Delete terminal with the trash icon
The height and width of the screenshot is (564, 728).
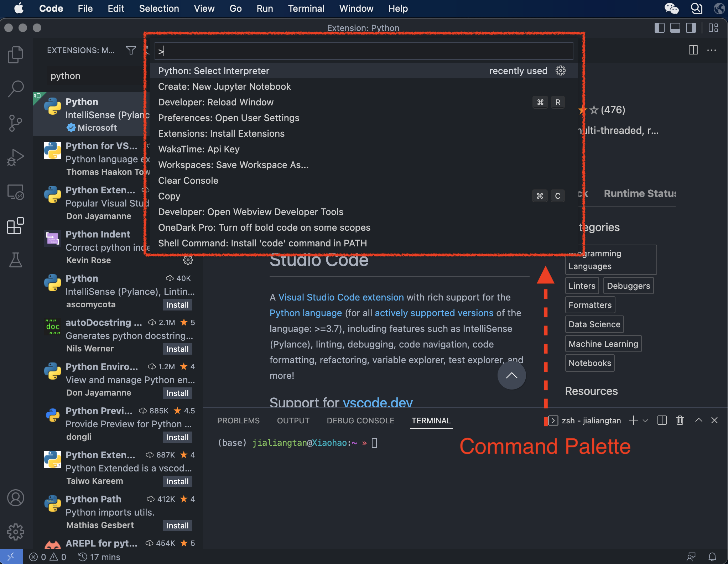tap(680, 421)
